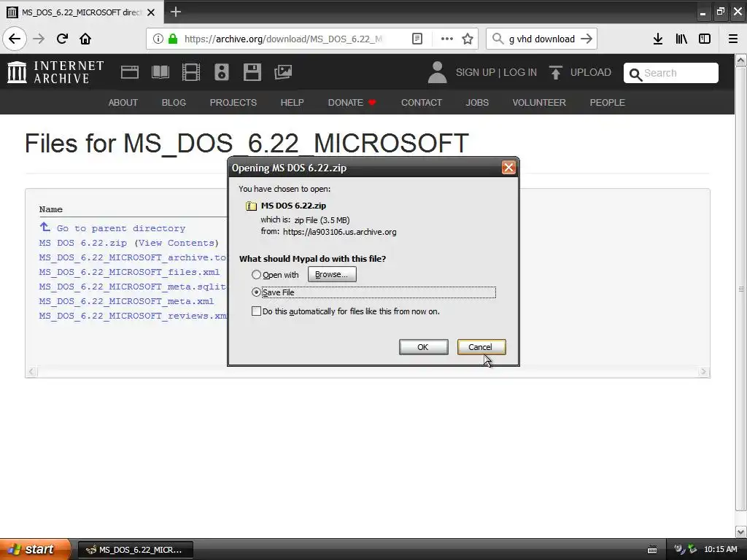Click the file list right scroll arrow
The width and height of the screenshot is (747, 560).
[x=704, y=371]
